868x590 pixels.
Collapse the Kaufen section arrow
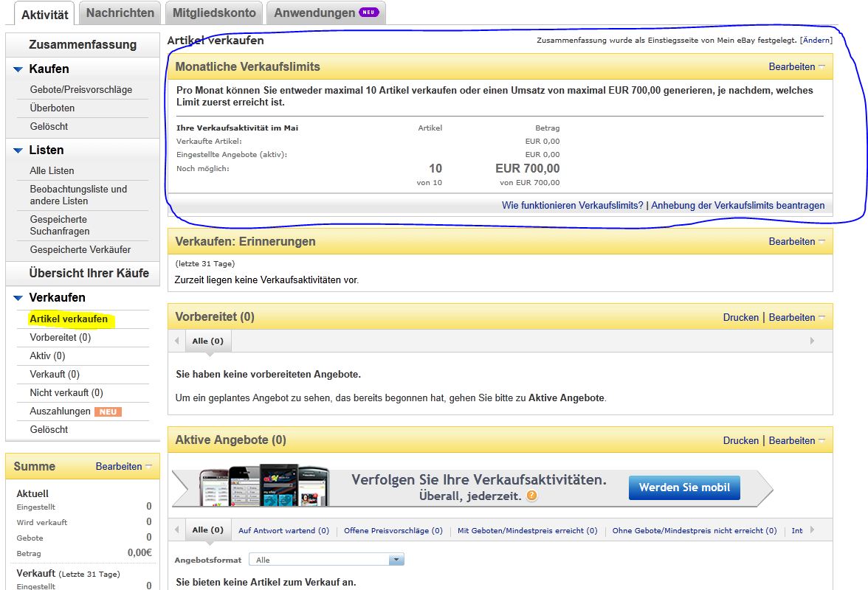click(18, 69)
